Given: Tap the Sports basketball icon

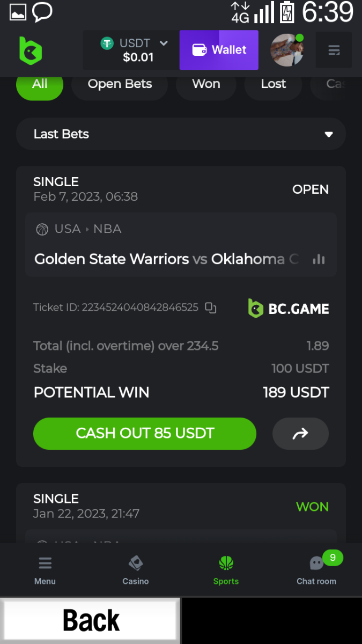Looking at the screenshot, I should click(226, 563).
